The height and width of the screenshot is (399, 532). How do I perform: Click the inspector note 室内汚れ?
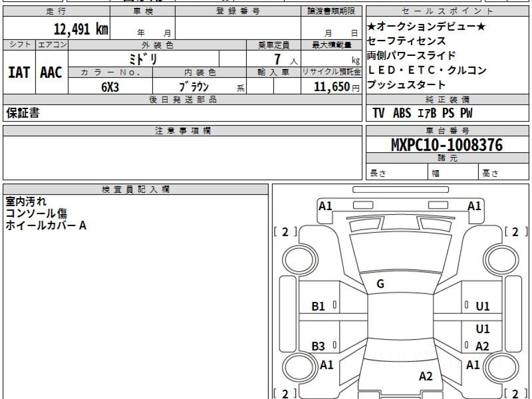click(x=26, y=202)
